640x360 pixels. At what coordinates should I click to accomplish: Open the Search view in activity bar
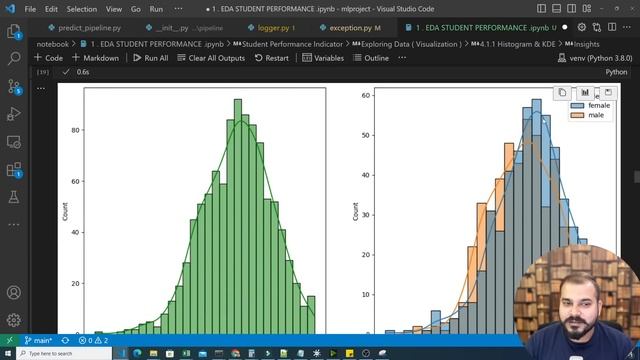click(14, 58)
